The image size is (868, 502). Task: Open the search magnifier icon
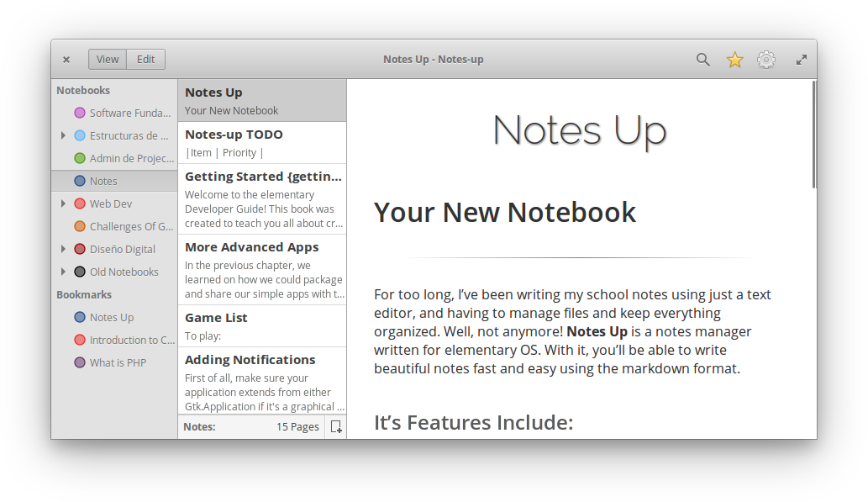click(x=703, y=60)
